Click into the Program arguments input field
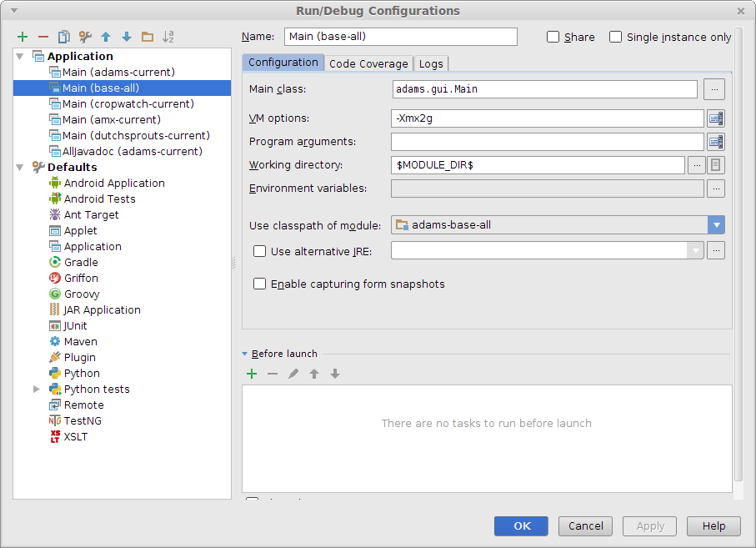 tap(547, 142)
